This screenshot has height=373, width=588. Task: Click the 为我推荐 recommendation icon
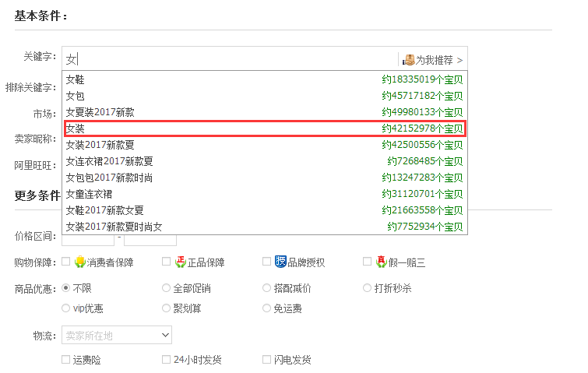tap(408, 59)
